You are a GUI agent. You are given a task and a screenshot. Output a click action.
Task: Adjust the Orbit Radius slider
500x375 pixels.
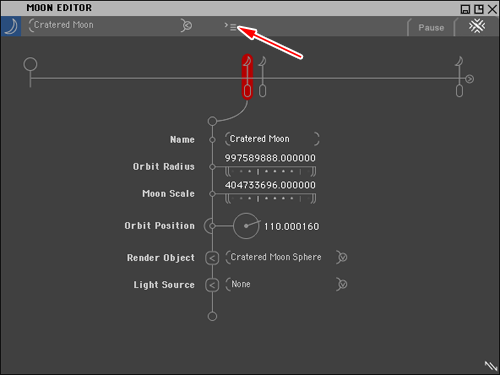pos(270,171)
